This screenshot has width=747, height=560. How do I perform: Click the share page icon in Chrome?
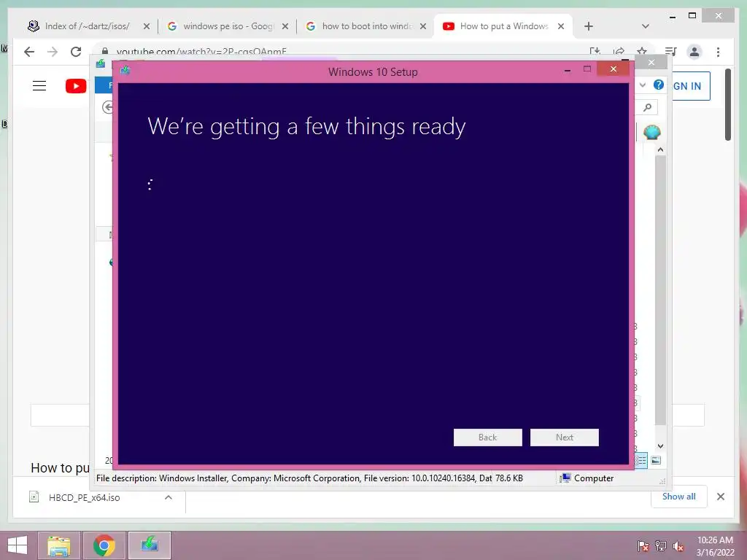[x=619, y=50]
